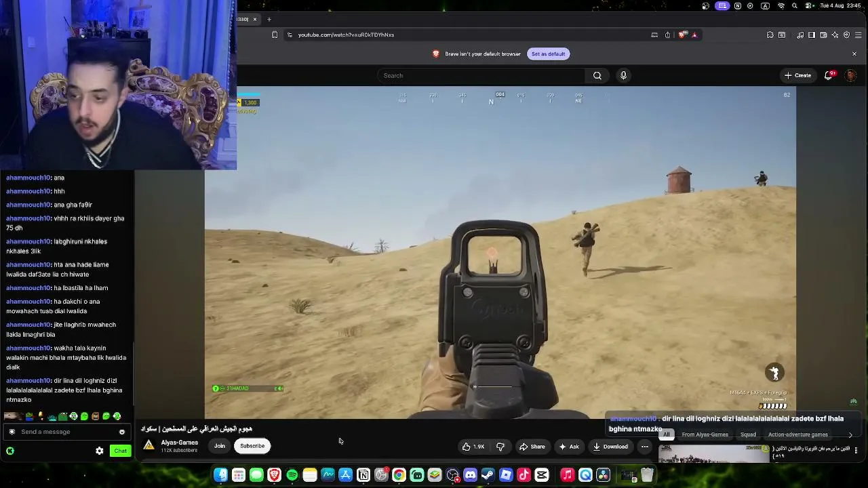Screen dimensions: 868x488
Task: Click the Alyas-Games channel avatar
Action: 149,445
